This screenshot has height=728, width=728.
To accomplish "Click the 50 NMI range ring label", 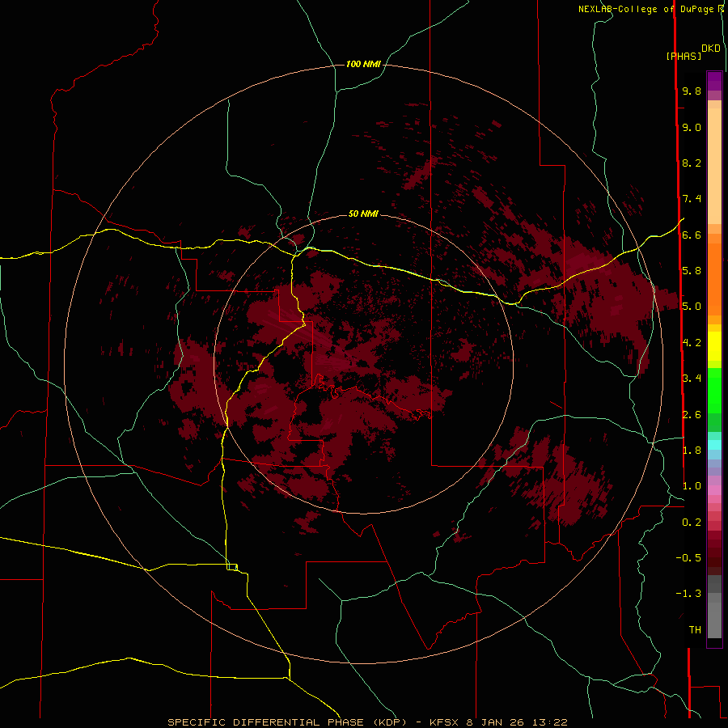I will click(x=363, y=214).
